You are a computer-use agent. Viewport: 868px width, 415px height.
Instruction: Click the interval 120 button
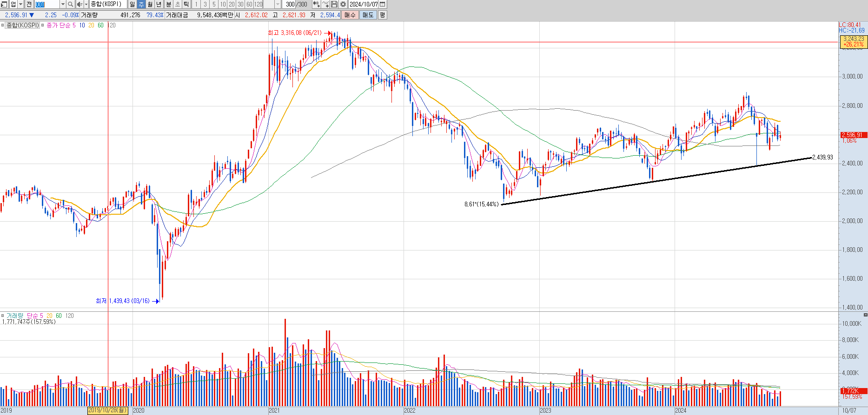click(x=258, y=4)
